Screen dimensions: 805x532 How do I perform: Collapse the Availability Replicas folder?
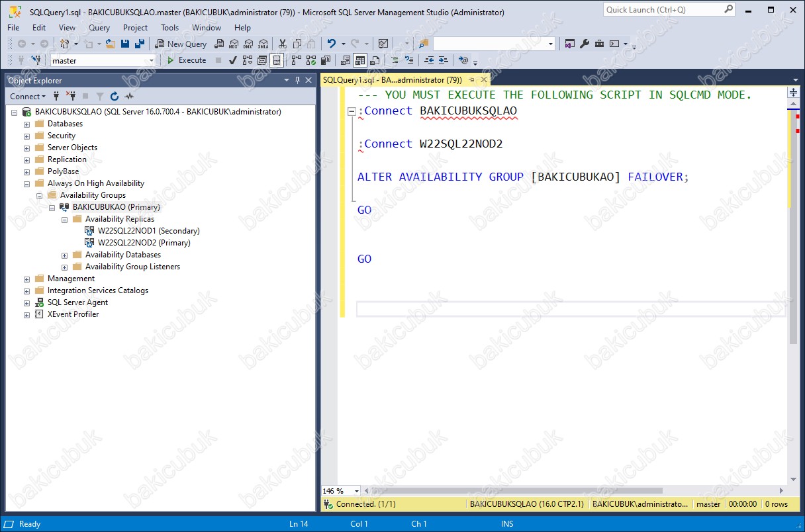click(x=65, y=220)
